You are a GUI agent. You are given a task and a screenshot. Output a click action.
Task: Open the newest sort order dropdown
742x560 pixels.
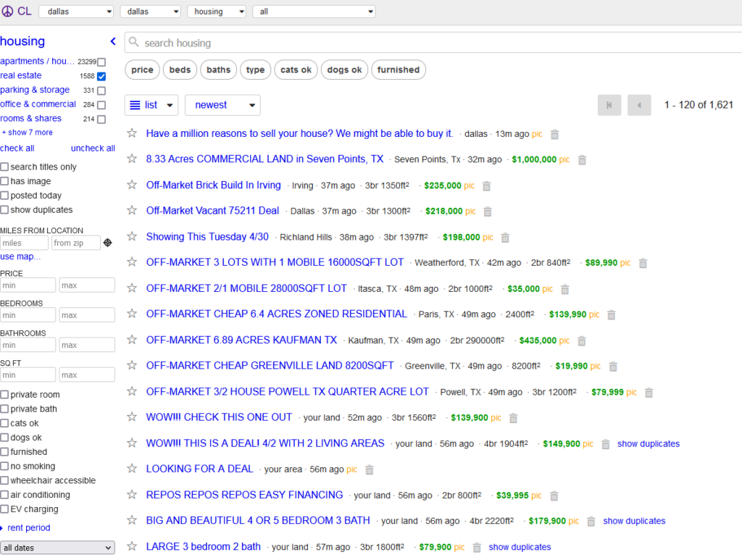tap(222, 105)
